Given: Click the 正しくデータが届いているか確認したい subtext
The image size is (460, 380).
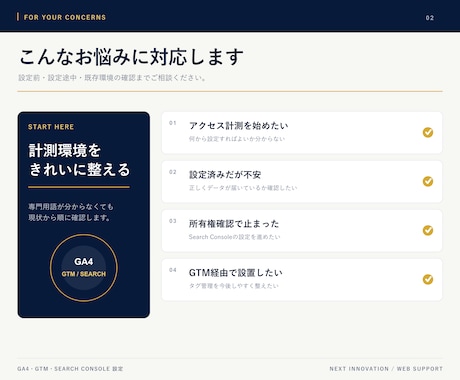Looking at the screenshot, I should [x=243, y=188].
